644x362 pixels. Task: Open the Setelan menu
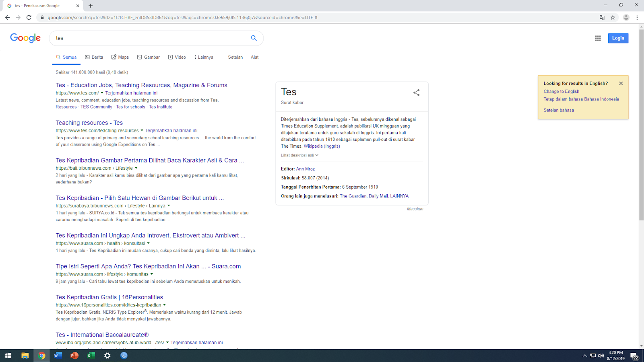(235, 57)
